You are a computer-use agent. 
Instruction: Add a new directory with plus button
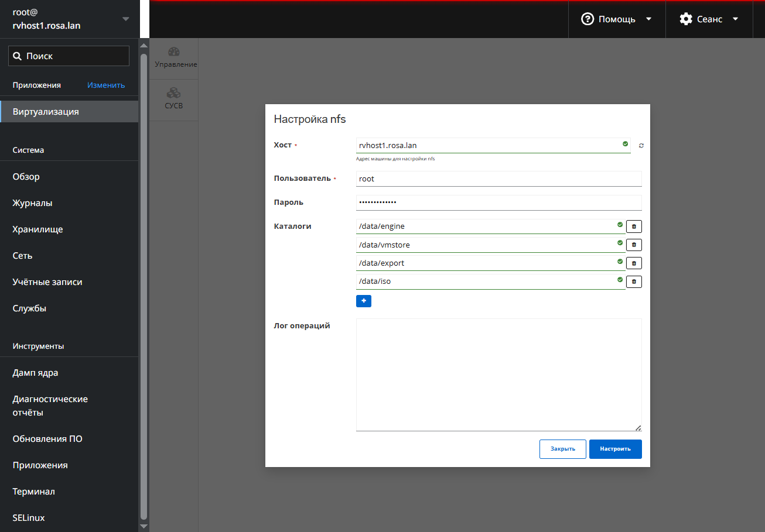tap(363, 301)
